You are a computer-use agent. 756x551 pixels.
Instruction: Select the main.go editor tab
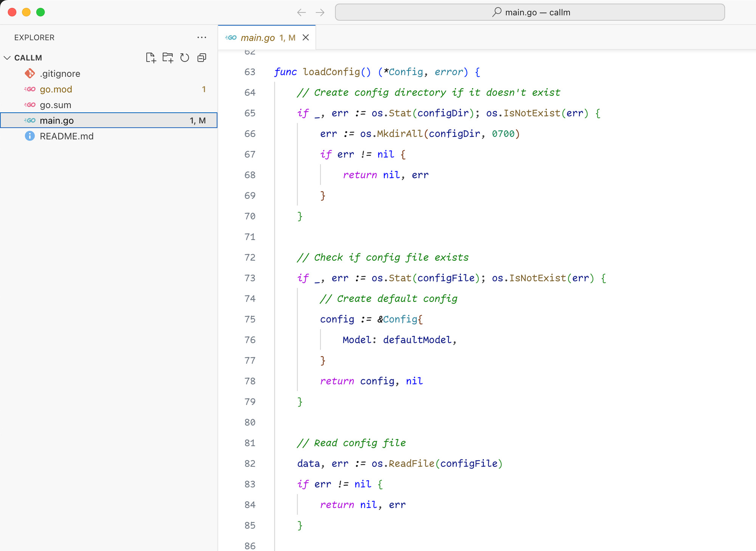click(267, 37)
